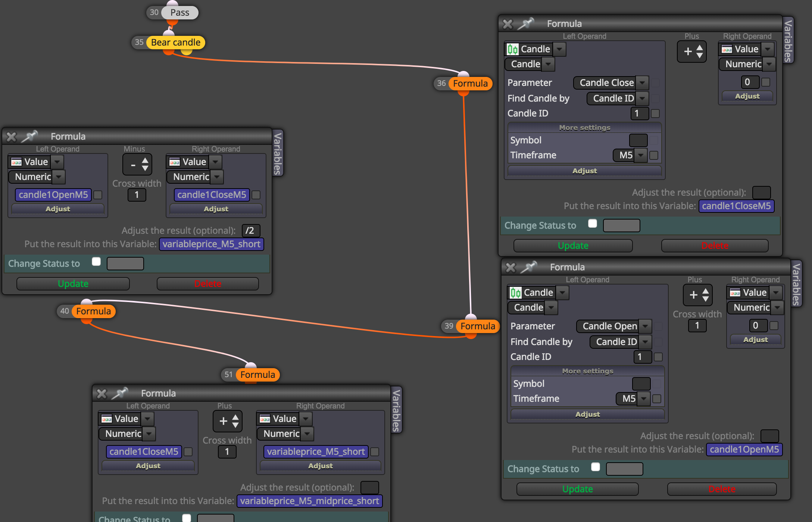Click the pin icon of top-right Formula panel
This screenshot has height=522, width=812.
coord(526,24)
